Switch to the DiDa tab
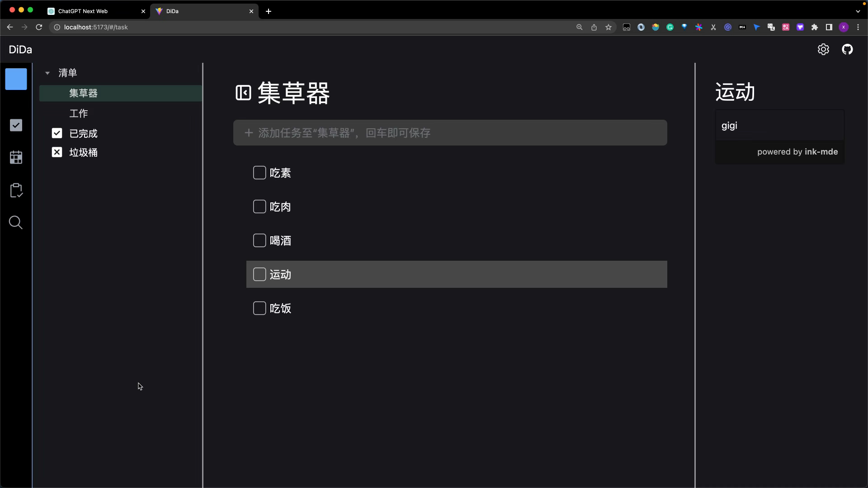868x488 pixels. [204, 11]
